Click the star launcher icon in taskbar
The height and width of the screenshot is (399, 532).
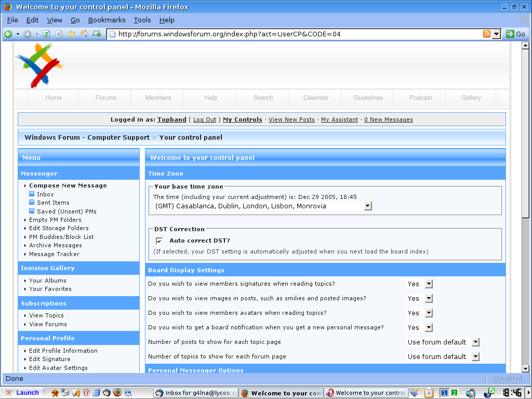tap(55, 393)
